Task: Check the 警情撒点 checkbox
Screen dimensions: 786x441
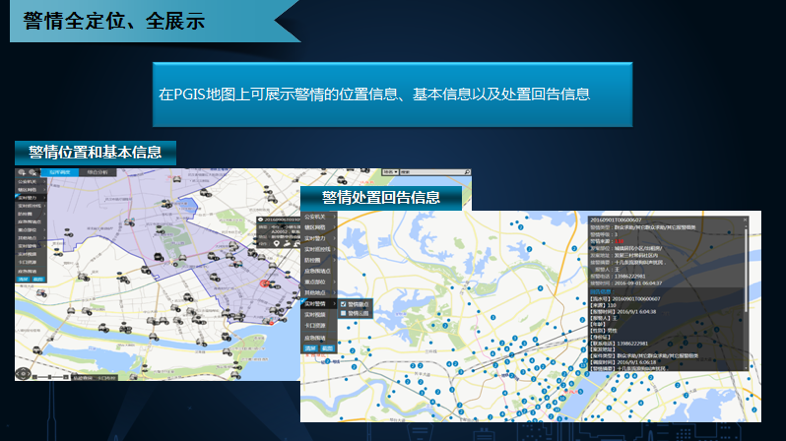Action: pos(345,304)
